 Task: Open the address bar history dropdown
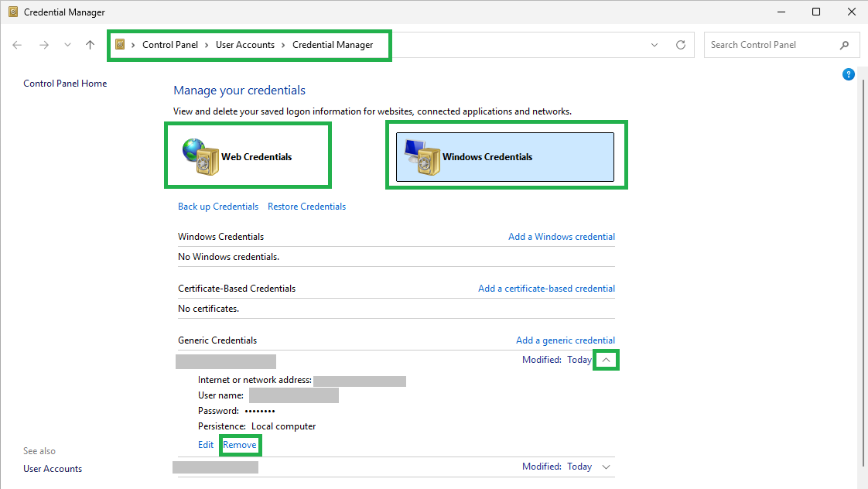[x=654, y=45]
